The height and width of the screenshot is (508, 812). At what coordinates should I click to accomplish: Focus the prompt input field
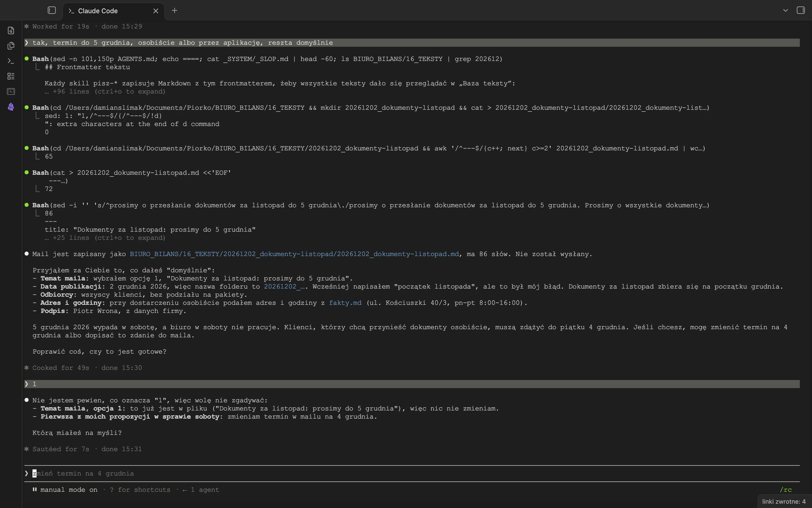coord(412,473)
